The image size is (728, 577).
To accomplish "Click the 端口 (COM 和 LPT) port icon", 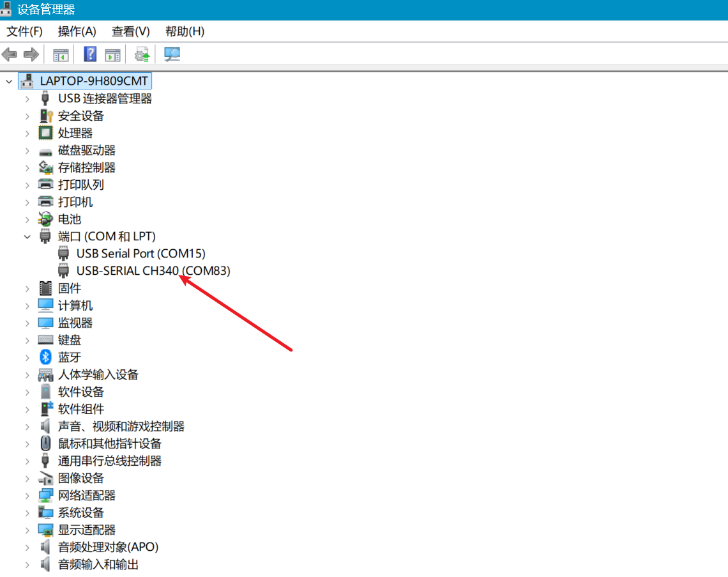I will [45, 236].
